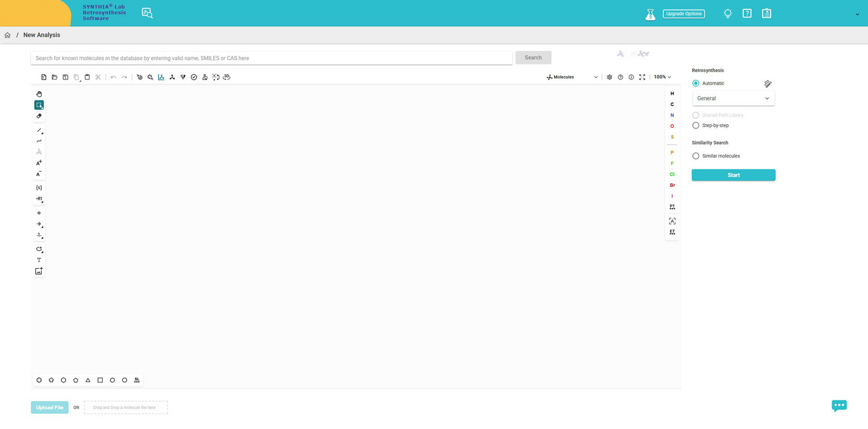
Task: Go to the New Analysis breadcrumb
Action: (42, 35)
